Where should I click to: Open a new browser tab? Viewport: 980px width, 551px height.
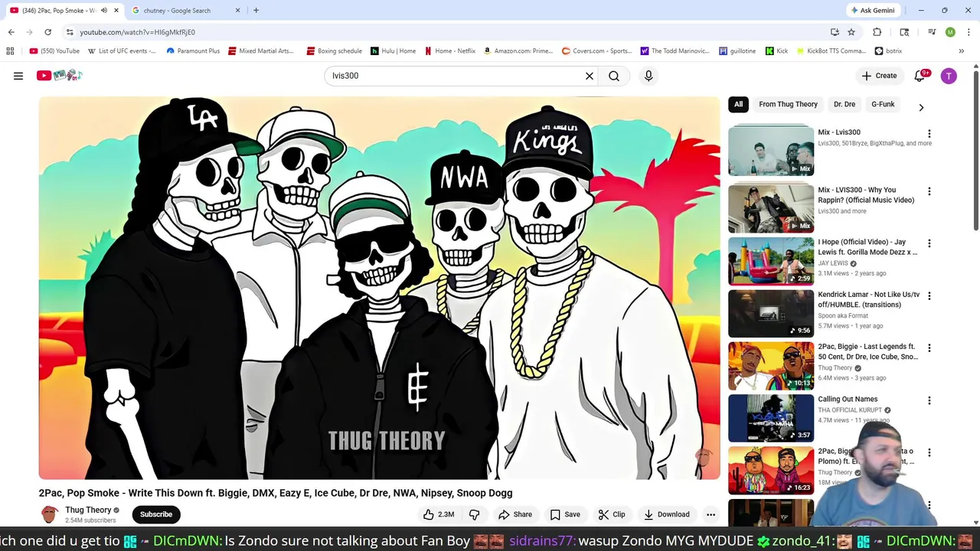tap(256, 11)
